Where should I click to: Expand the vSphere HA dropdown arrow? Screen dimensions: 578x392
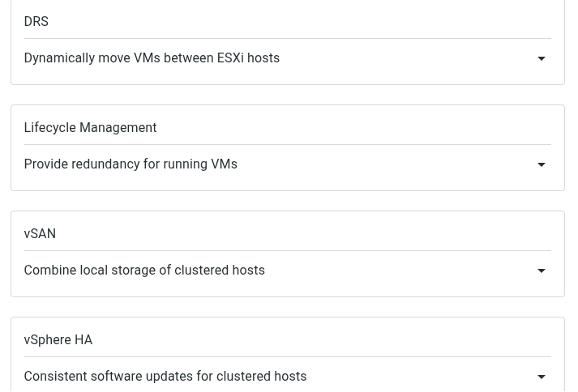[x=541, y=377]
